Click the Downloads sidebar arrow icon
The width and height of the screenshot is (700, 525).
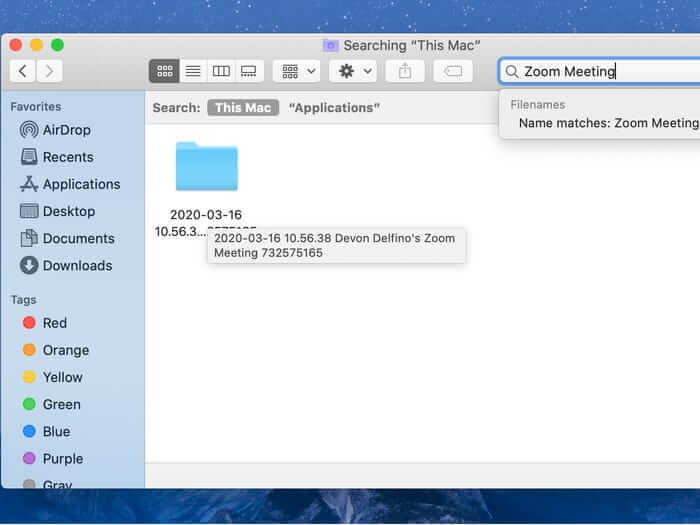click(29, 266)
